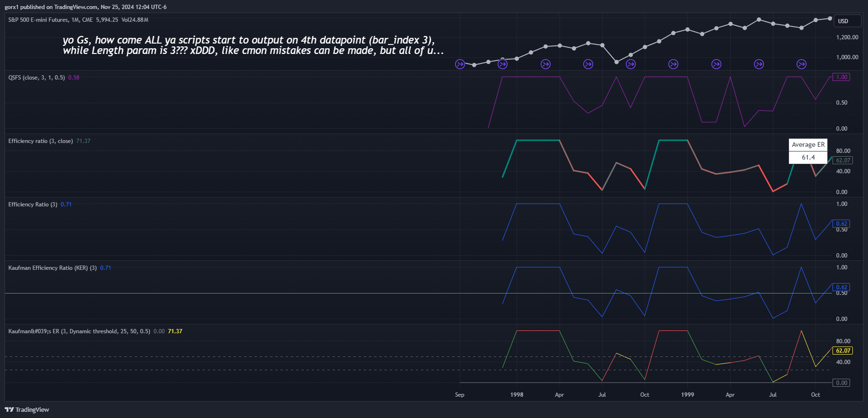Open the June 1998 contract rollover marker
The image size is (868, 418).
point(588,64)
